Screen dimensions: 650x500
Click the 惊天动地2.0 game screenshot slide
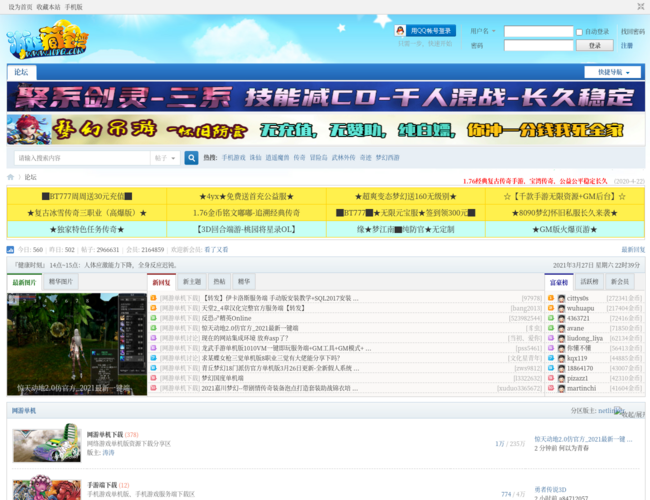tap(77, 344)
